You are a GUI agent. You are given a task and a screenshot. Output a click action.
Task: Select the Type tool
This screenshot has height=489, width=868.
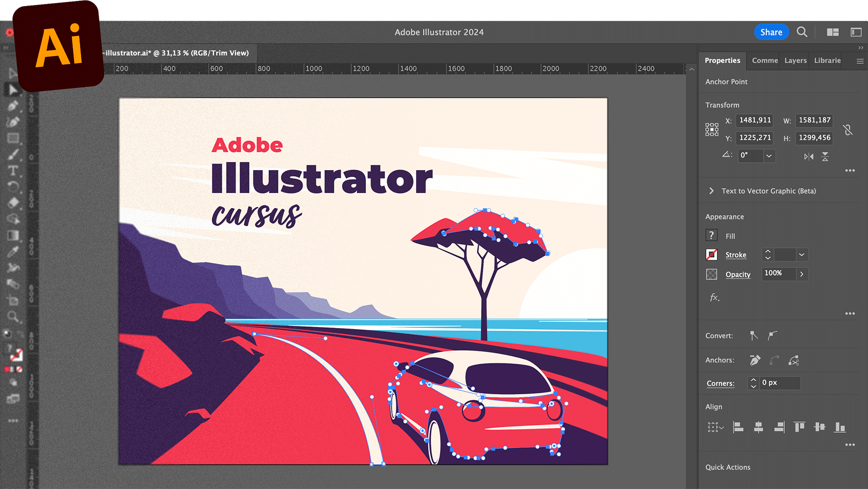pos(12,170)
